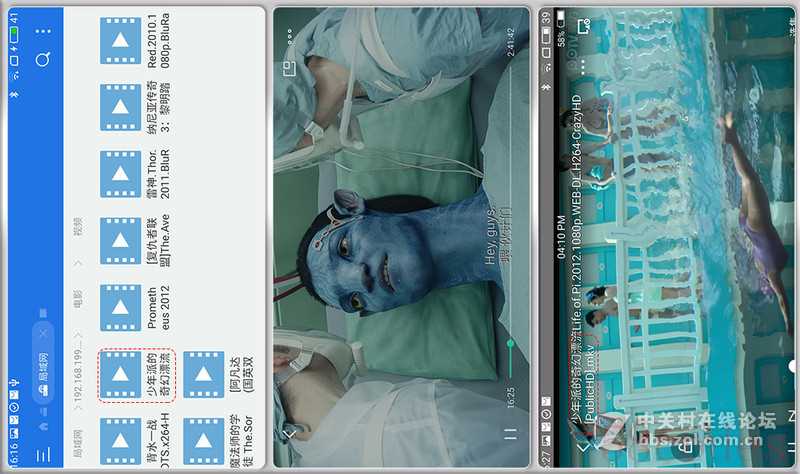Select the 电影 breadcrumb
This screenshot has height=474, width=800.
pyautogui.click(x=78, y=300)
